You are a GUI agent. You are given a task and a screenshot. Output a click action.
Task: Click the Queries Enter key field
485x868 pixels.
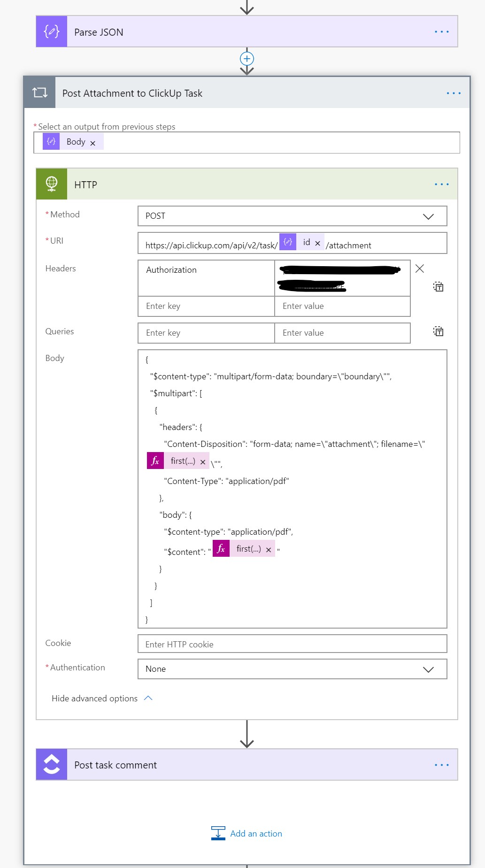tap(206, 333)
